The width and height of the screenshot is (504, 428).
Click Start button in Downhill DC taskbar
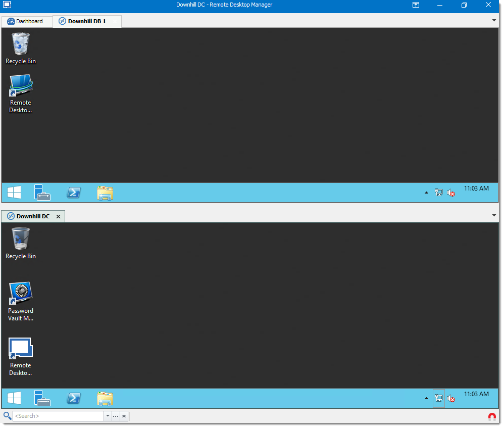pos(14,398)
